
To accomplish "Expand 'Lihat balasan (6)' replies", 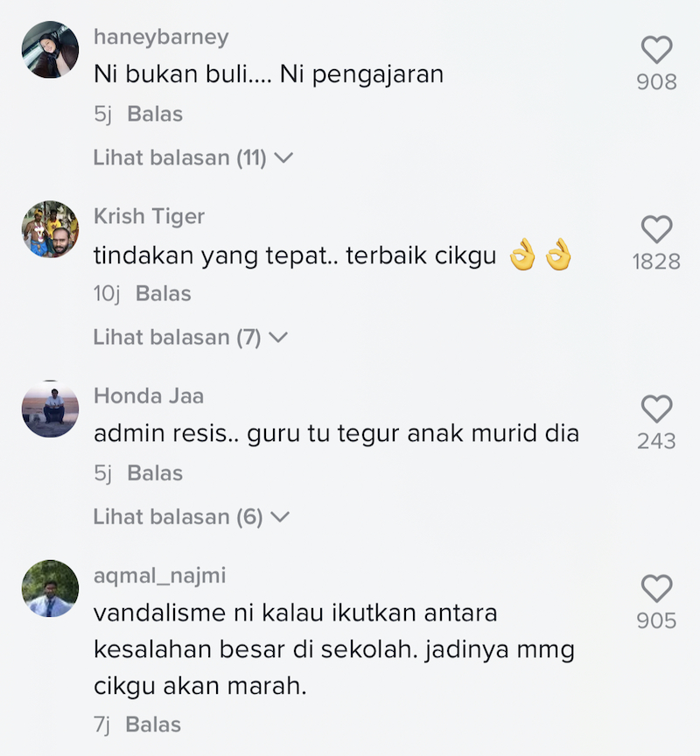I will pos(192,517).
